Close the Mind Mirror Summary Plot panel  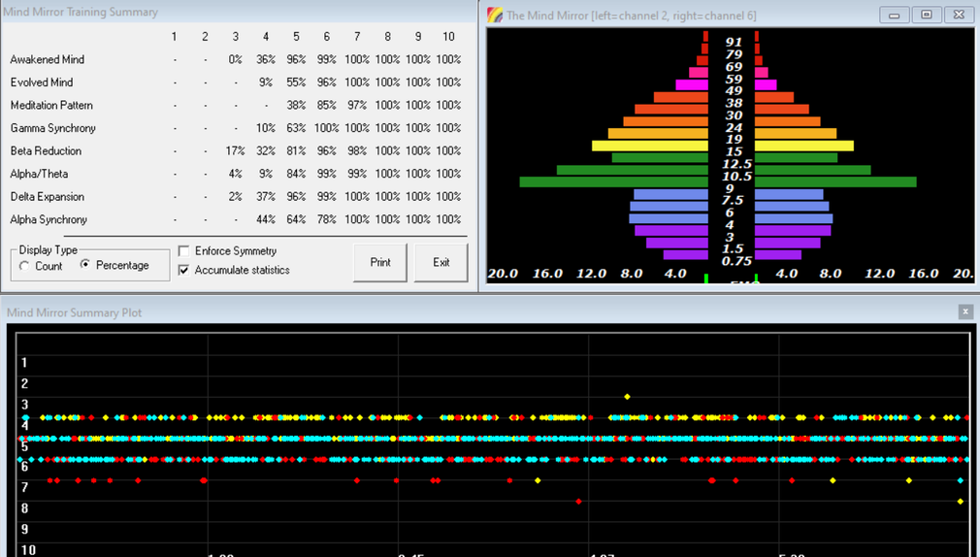pos(965,312)
